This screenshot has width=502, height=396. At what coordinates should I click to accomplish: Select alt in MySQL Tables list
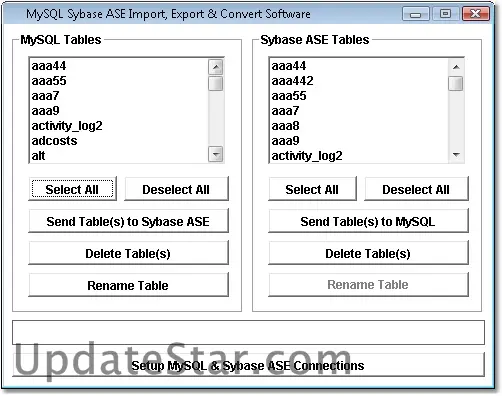click(x=119, y=156)
